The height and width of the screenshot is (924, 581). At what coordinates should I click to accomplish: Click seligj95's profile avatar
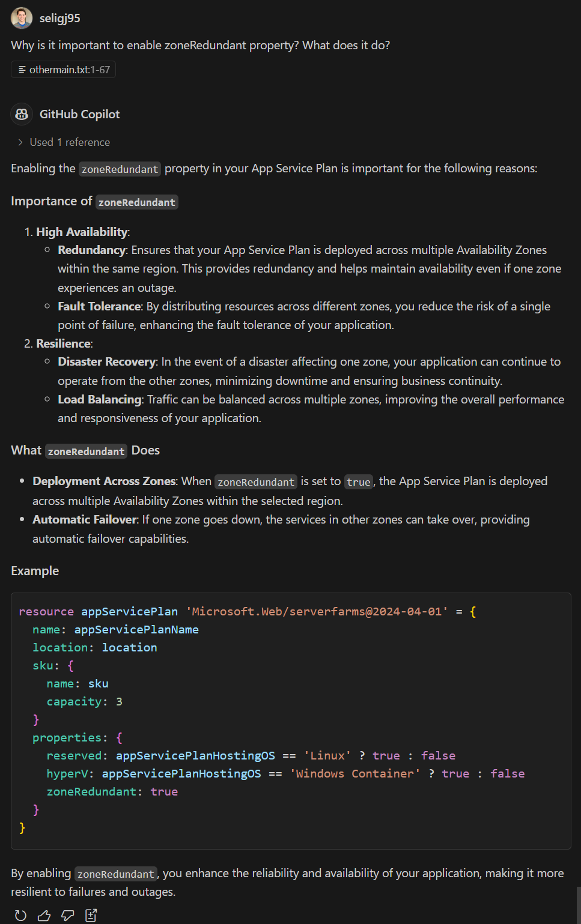[21, 18]
